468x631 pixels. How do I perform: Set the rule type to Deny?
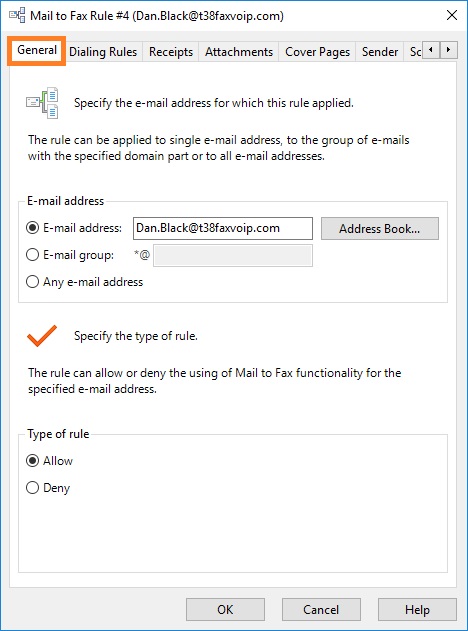[48, 488]
